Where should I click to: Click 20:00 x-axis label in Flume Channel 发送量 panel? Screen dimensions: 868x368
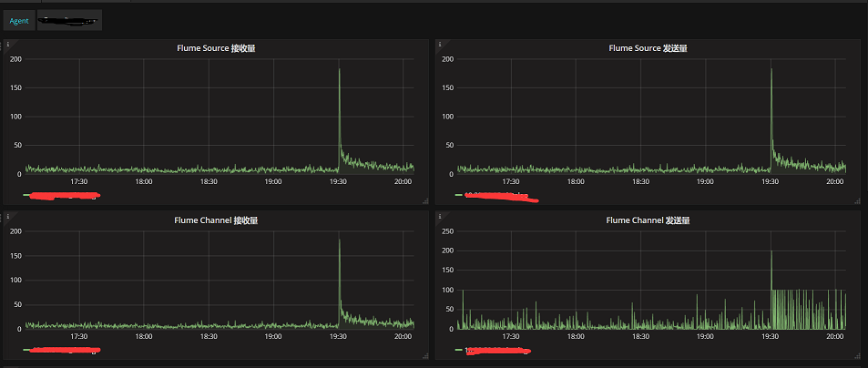point(835,336)
